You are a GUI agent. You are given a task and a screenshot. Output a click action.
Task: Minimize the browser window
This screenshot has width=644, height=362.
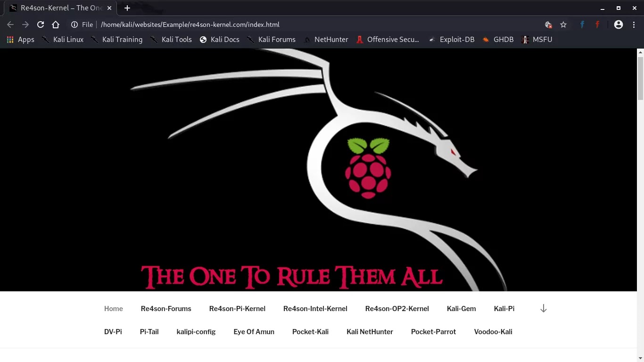(x=603, y=8)
